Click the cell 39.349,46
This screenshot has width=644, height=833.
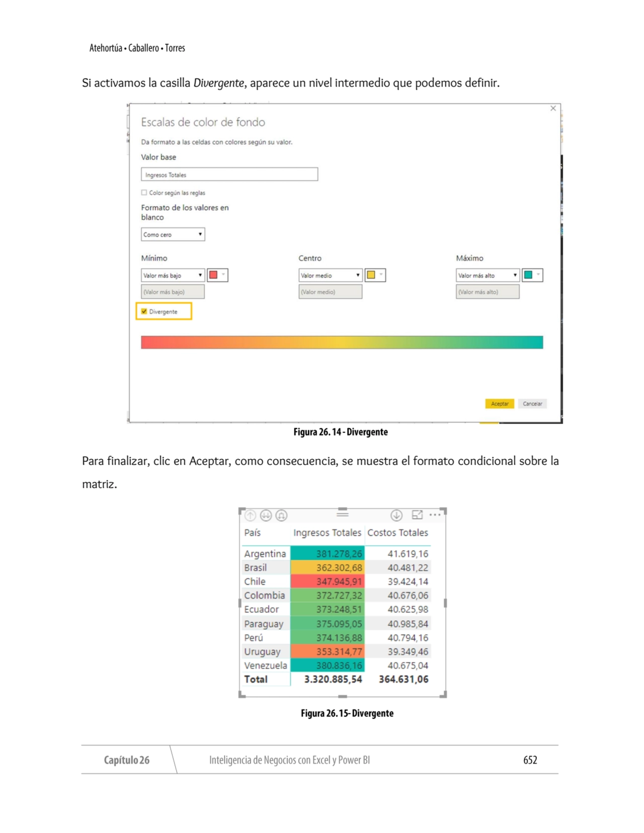408,651
